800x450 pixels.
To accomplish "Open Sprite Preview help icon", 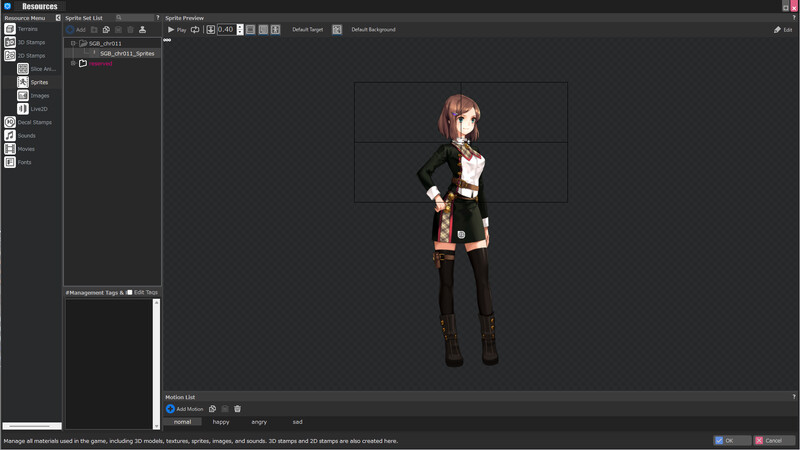I will click(x=794, y=18).
